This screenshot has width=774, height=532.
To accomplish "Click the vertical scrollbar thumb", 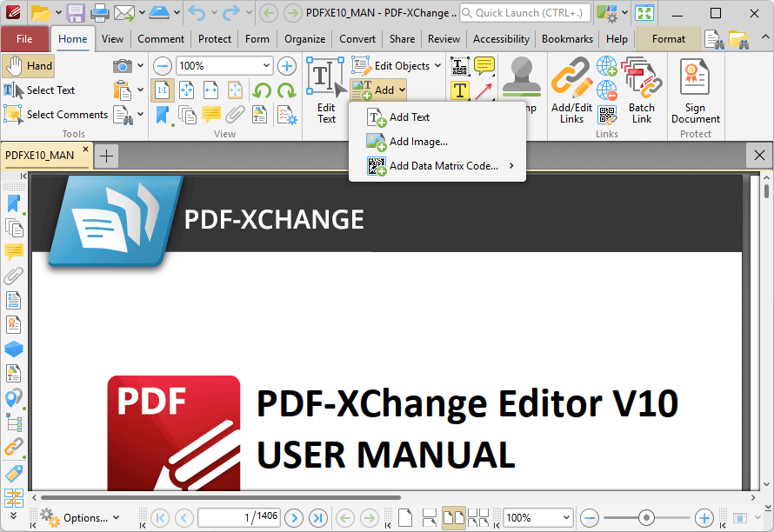I will tap(766, 191).
